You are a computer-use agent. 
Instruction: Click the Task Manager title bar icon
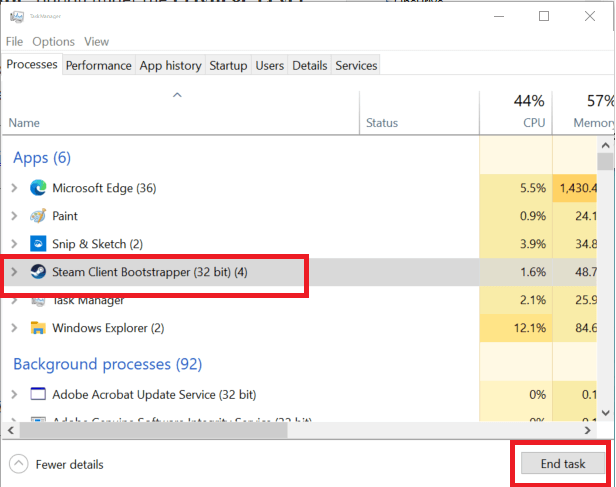coord(16,17)
